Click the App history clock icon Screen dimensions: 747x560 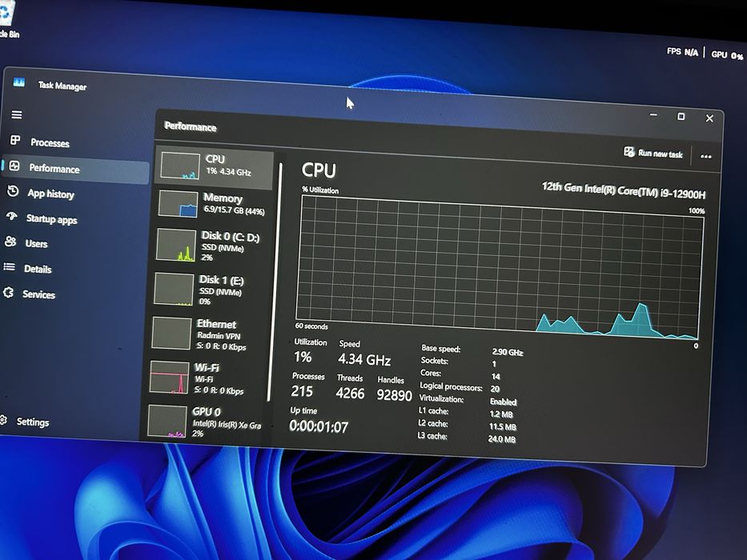[13, 191]
